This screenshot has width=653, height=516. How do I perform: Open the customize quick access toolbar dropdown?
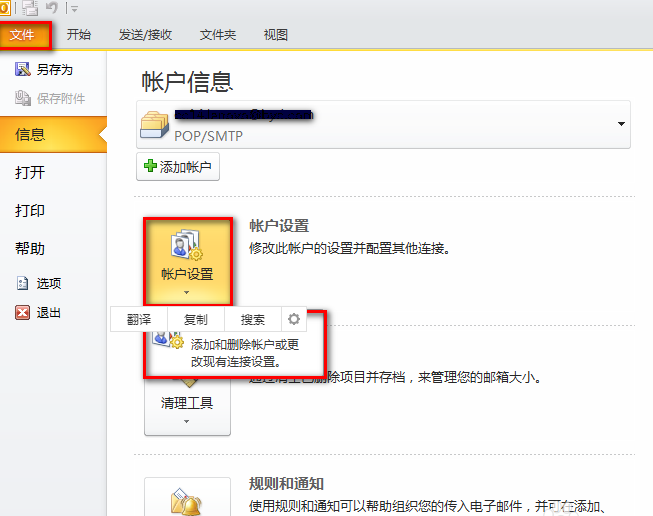tap(74, 10)
